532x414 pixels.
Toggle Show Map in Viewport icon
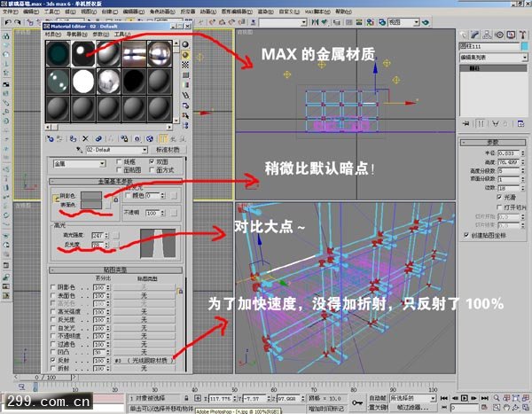click(150, 138)
